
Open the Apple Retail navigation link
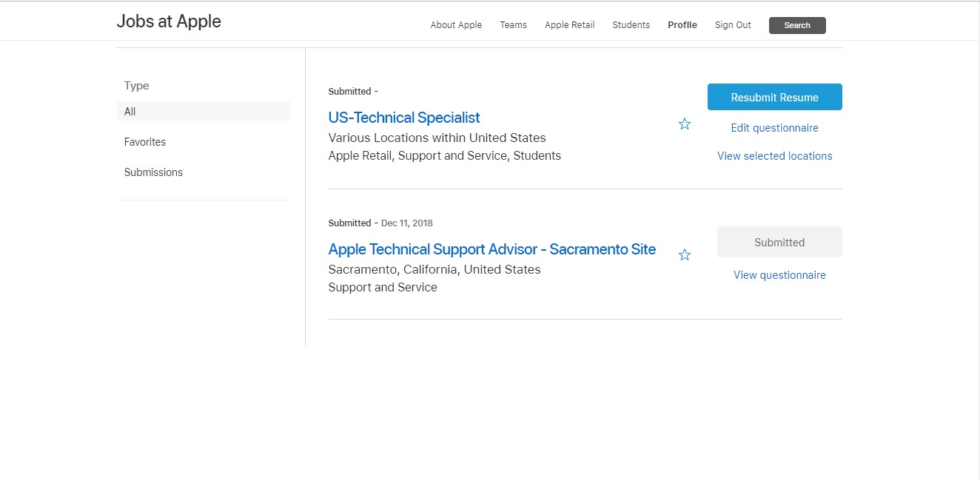pos(569,25)
